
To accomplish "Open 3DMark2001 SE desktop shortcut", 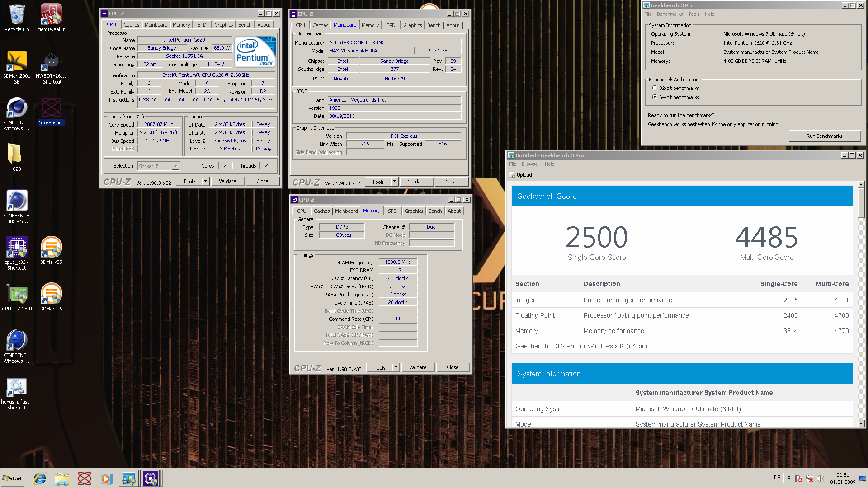I will pos(17,67).
